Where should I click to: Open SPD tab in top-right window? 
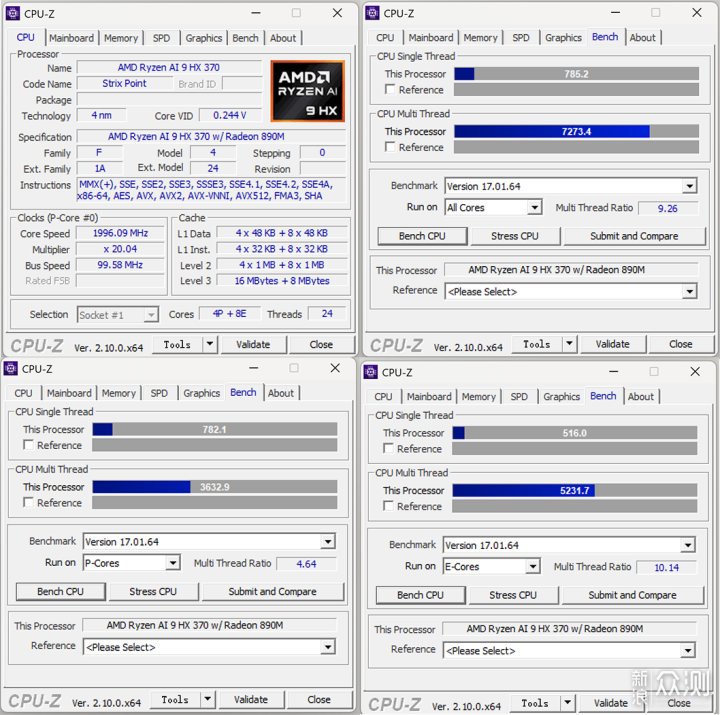[521, 37]
